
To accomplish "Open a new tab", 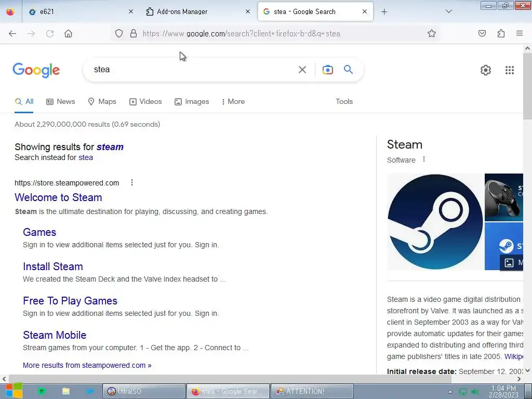I will click(384, 12).
